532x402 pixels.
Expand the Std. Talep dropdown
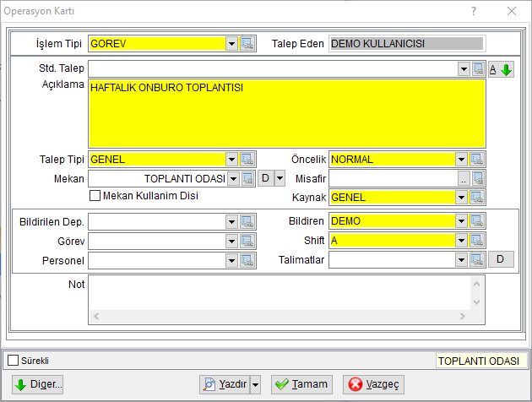tap(464, 69)
